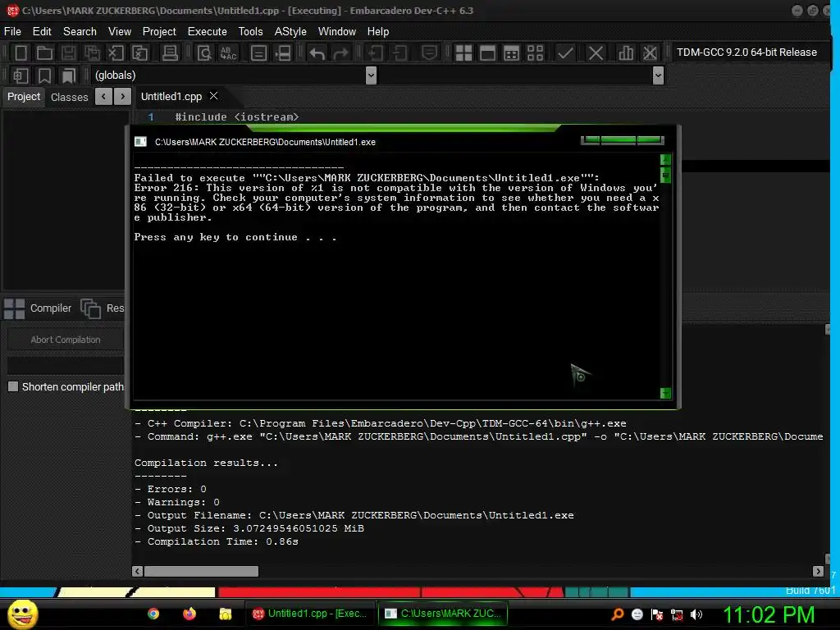Screen dimensions: 840x630
Task: Click the Compile & Run icon
Action: click(512, 52)
